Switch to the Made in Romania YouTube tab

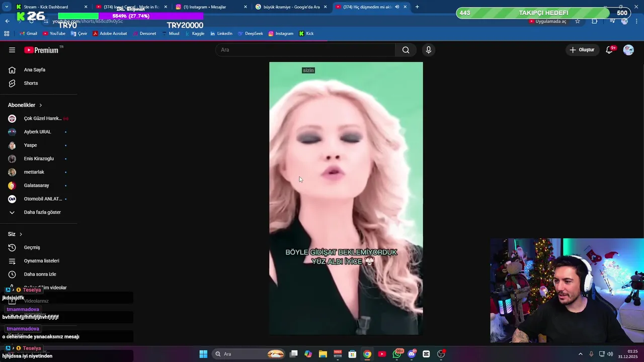click(x=131, y=7)
